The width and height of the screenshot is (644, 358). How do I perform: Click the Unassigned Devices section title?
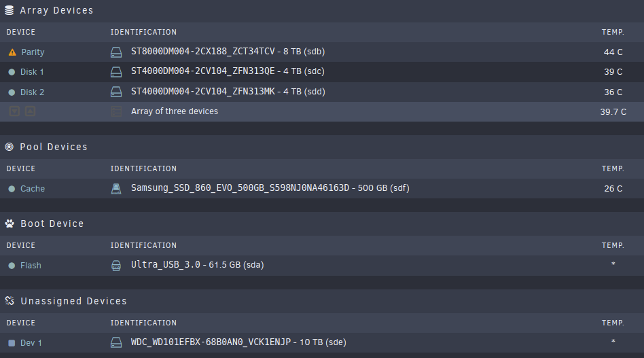coord(74,301)
